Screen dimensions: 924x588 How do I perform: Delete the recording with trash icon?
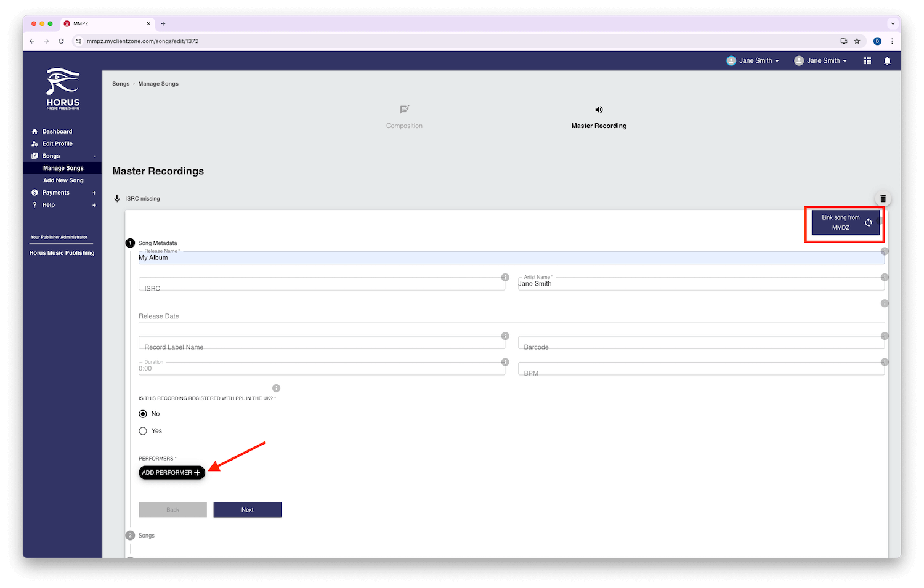click(883, 198)
